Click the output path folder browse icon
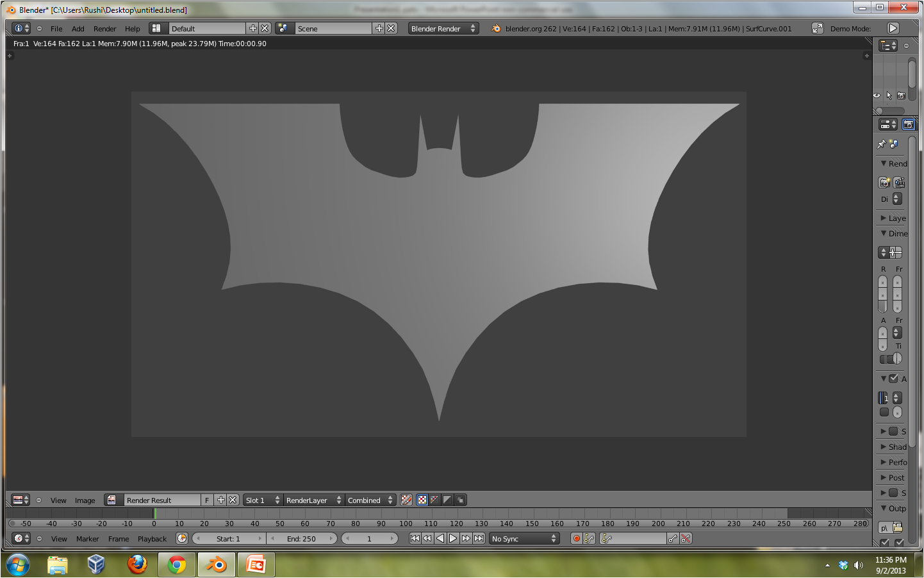The image size is (924, 578). click(x=898, y=527)
